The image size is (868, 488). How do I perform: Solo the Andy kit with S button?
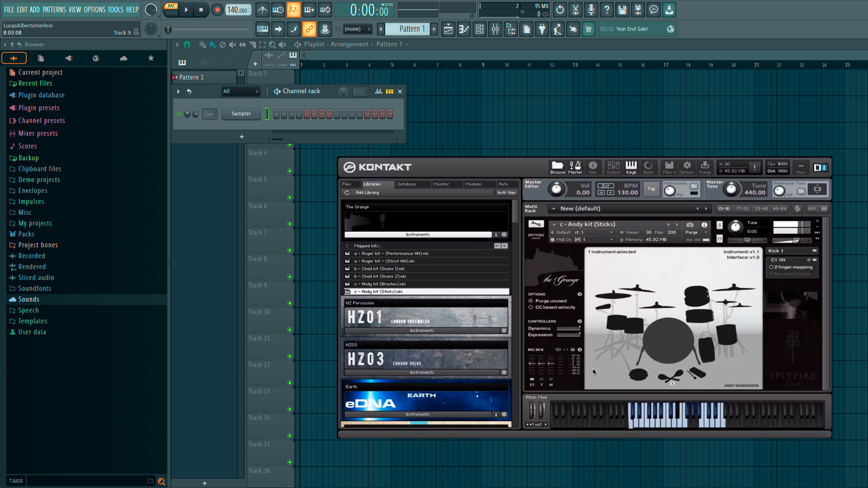pos(719,226)
